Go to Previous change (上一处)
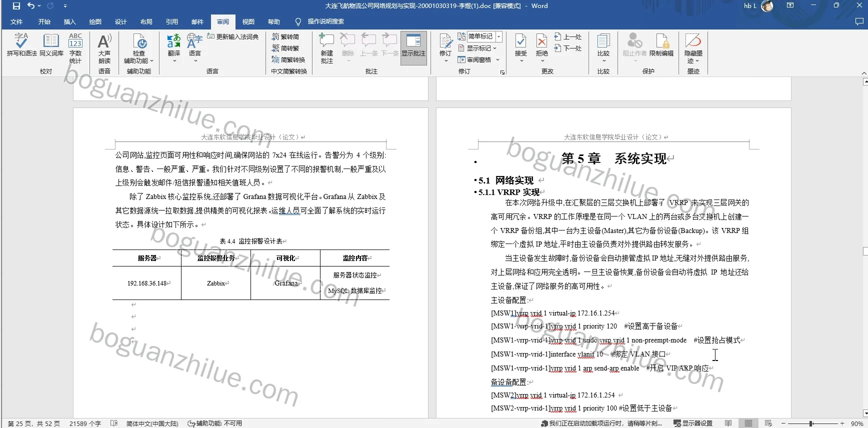 pyautogui.click(x=568, y=36)
